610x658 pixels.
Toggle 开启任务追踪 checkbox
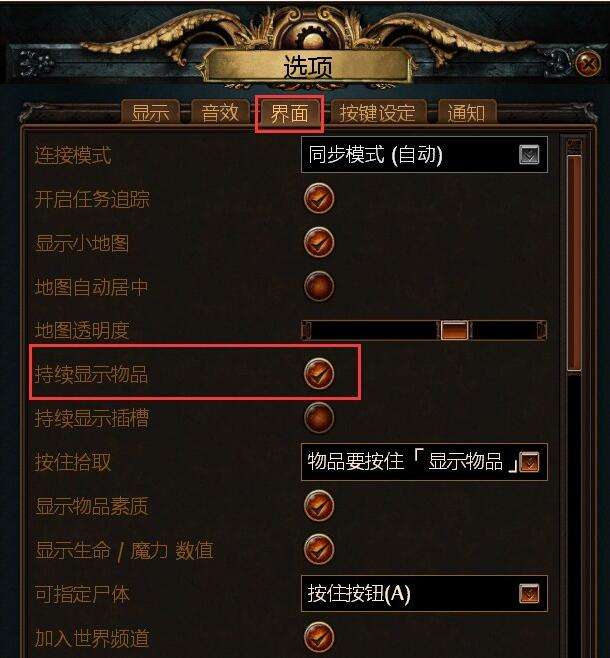(x=319, y=198)
